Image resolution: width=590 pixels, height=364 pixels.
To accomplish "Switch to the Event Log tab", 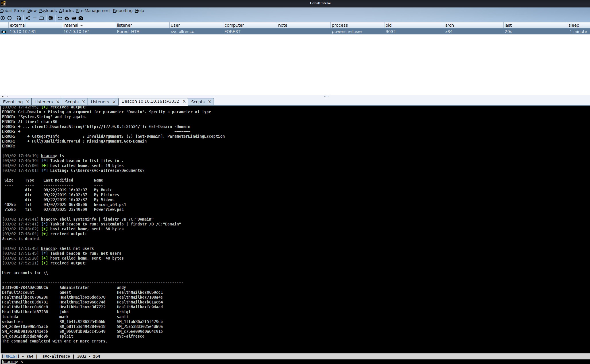I will click(x=13, y=102).
